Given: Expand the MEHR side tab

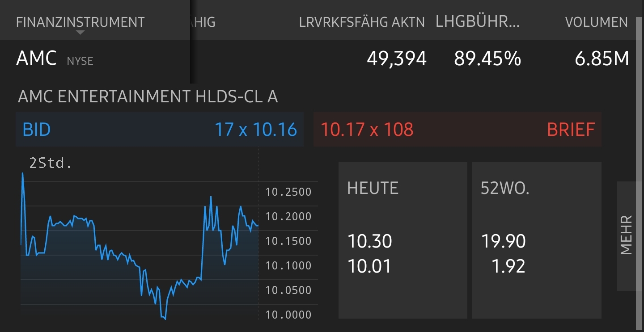Looking at the screenshot, I should (x=626, y=235).
